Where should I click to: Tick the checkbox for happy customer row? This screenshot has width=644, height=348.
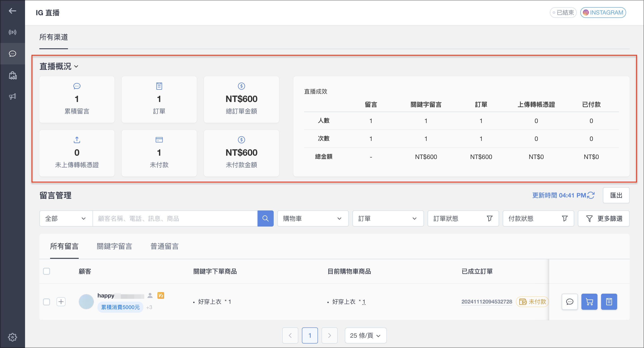[x=47, y=302]
